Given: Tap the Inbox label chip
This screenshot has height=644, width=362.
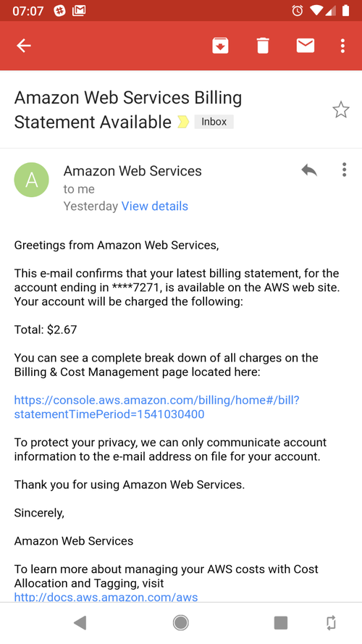Looking at the screenshot, I should tap(214, 122).
